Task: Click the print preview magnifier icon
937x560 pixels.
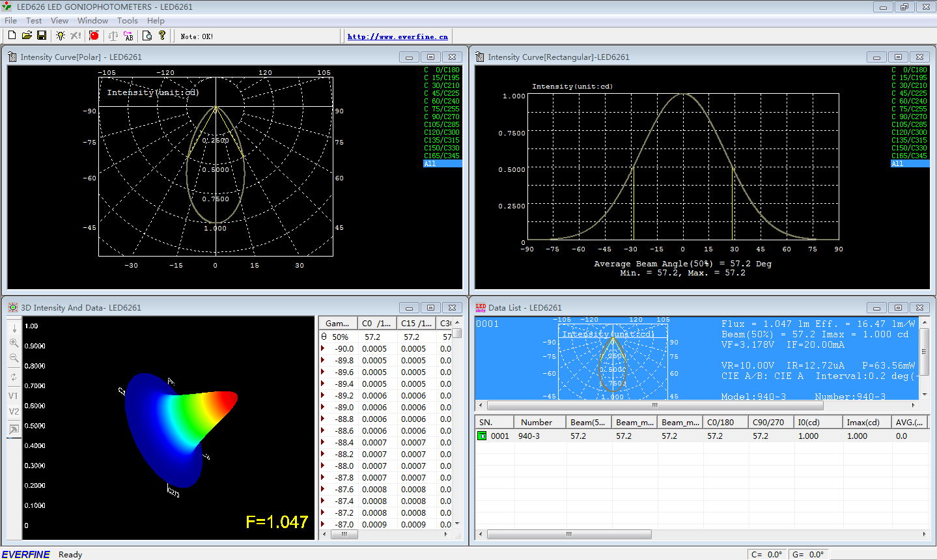Action: point(147,36)
